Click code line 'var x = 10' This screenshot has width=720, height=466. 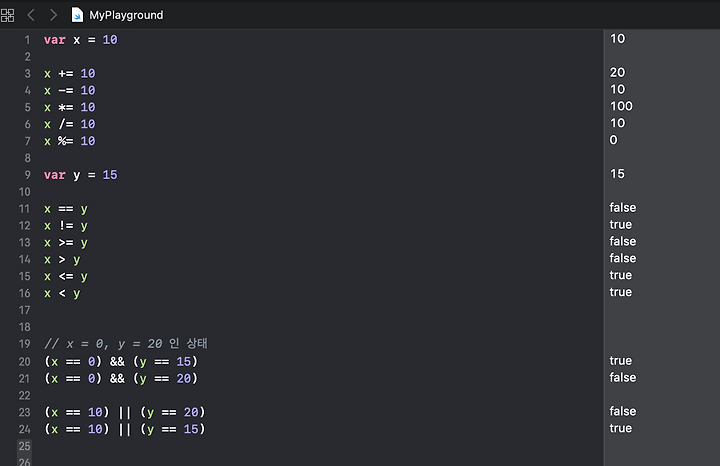81,40
